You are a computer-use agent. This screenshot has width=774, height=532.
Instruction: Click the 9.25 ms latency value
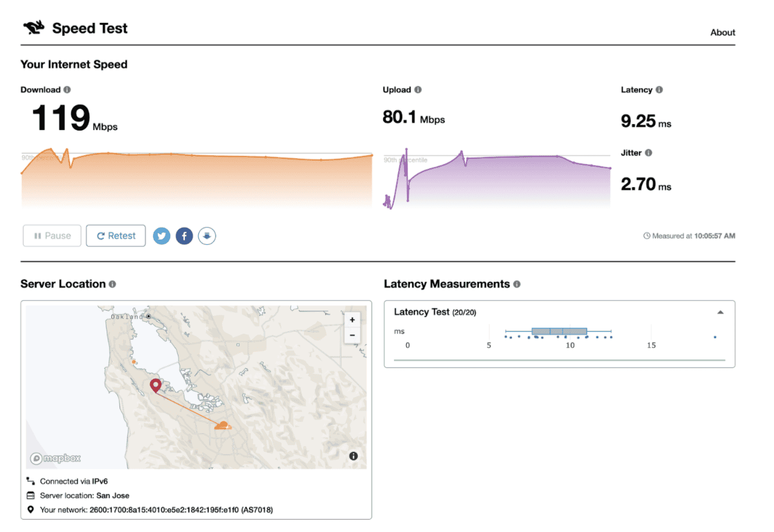[x=646, y=122]
